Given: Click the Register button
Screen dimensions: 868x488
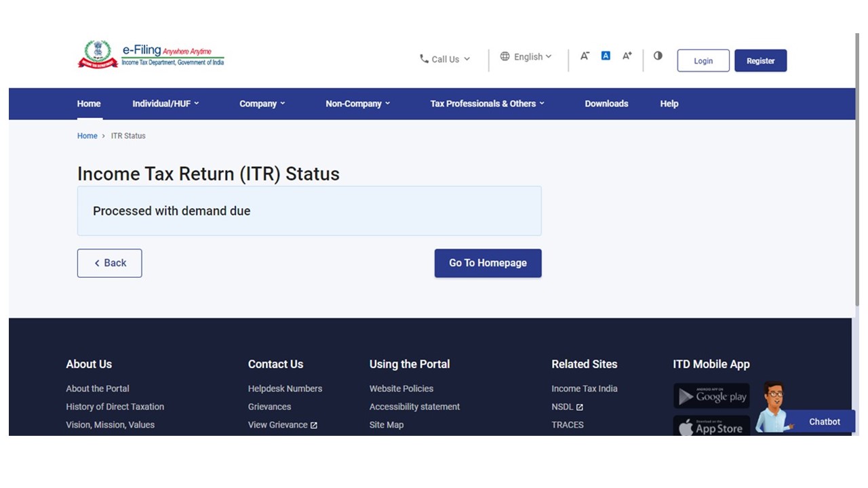Looking at the screenshot, I should tap(760, 60).
